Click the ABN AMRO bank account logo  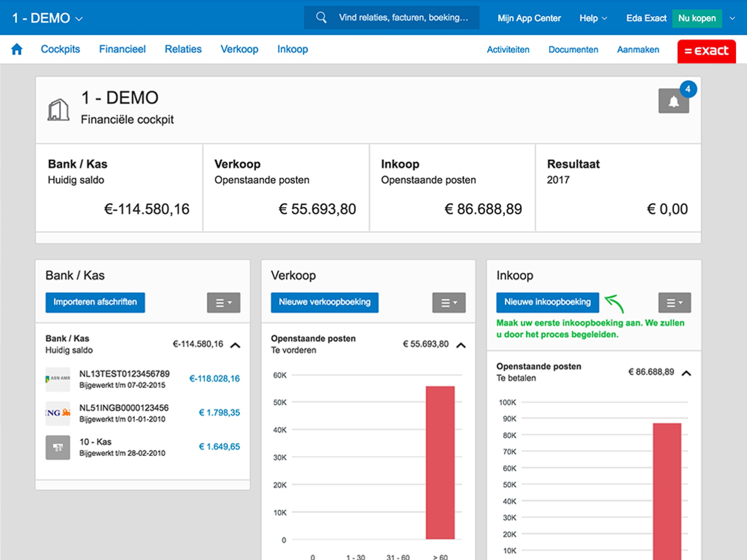58,379
